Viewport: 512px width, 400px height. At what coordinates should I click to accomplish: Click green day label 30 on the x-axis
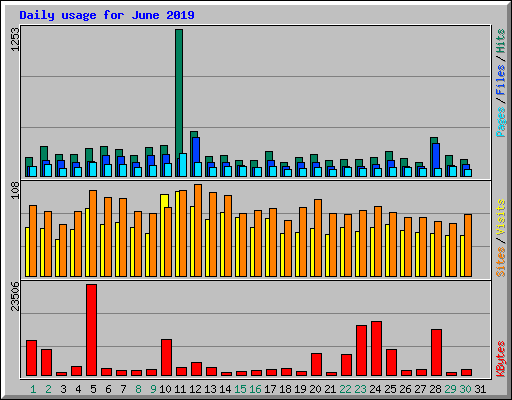[465, 389]
